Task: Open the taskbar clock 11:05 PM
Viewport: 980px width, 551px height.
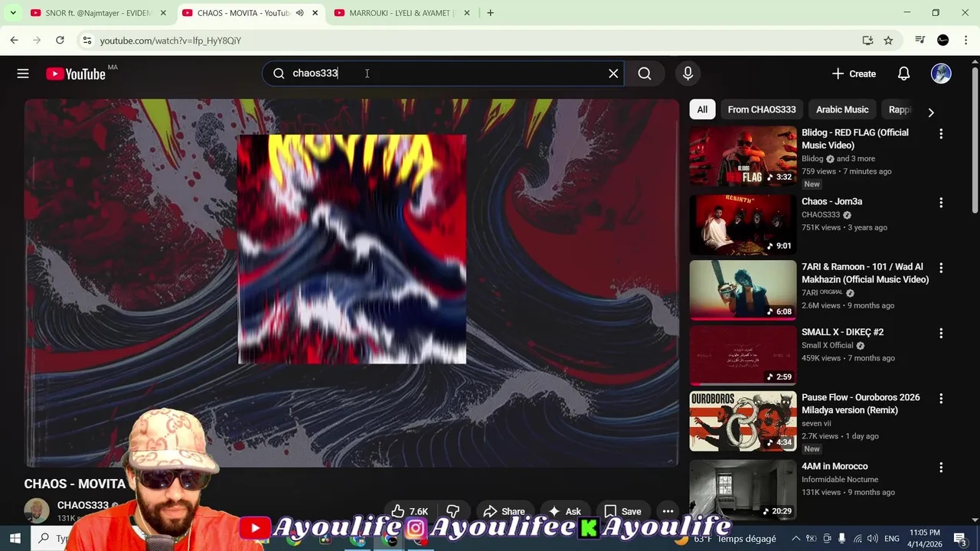Action: point(925,539)
